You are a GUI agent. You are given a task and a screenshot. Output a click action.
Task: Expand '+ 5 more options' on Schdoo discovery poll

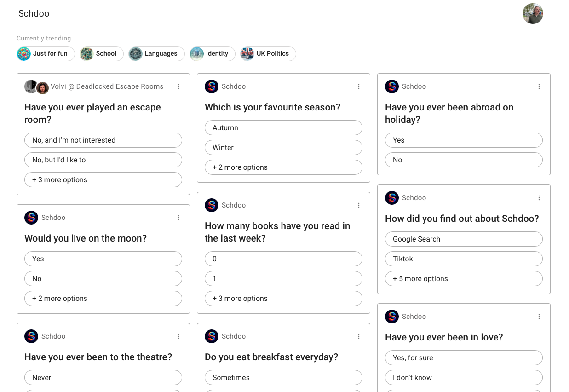click(x=464, y=279)
